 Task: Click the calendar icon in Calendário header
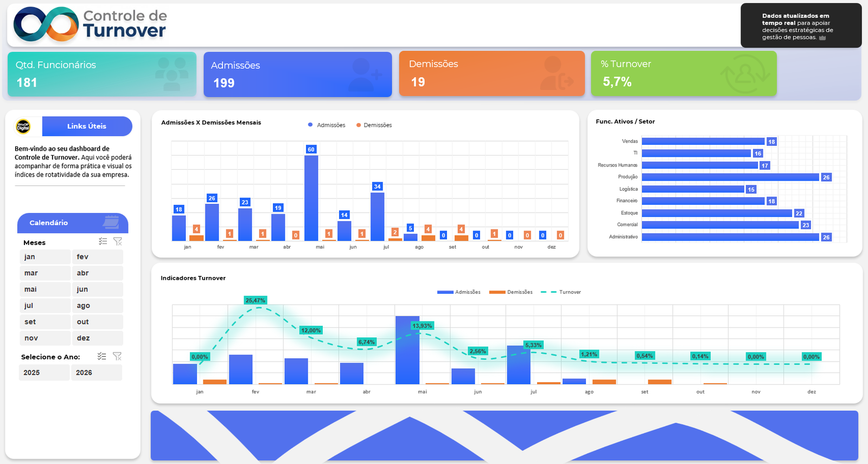pos(111,222)
